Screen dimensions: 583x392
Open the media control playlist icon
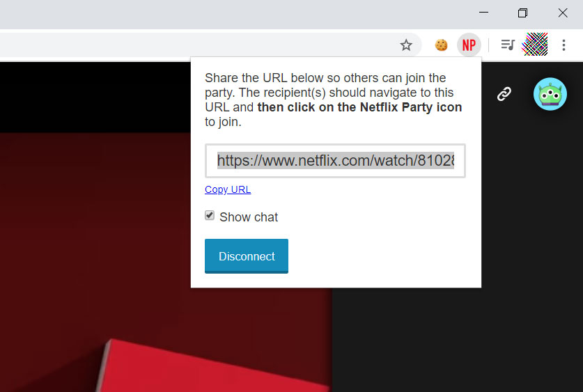click(x=508, y=45)
